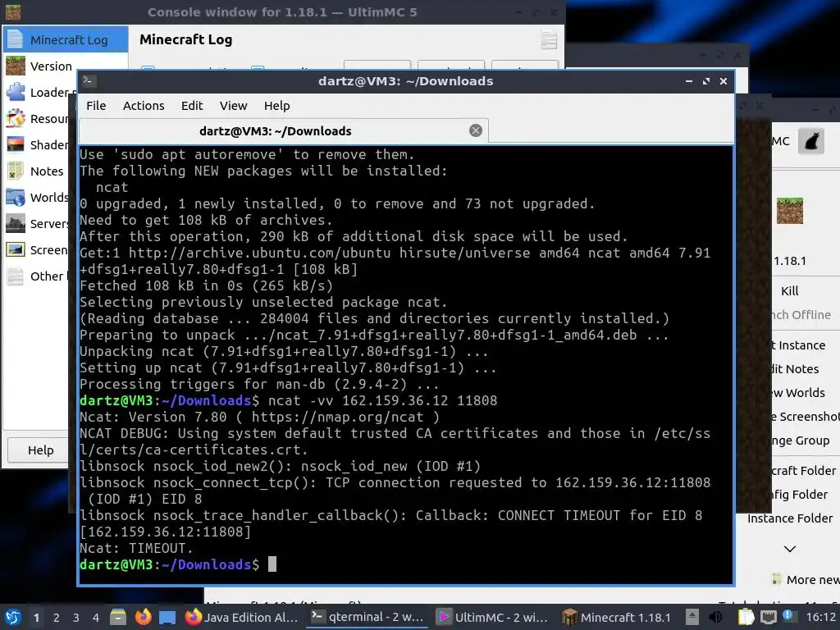Click the update notification tray icon
Screen dimensions: 840x630
[x=788, y=616]
